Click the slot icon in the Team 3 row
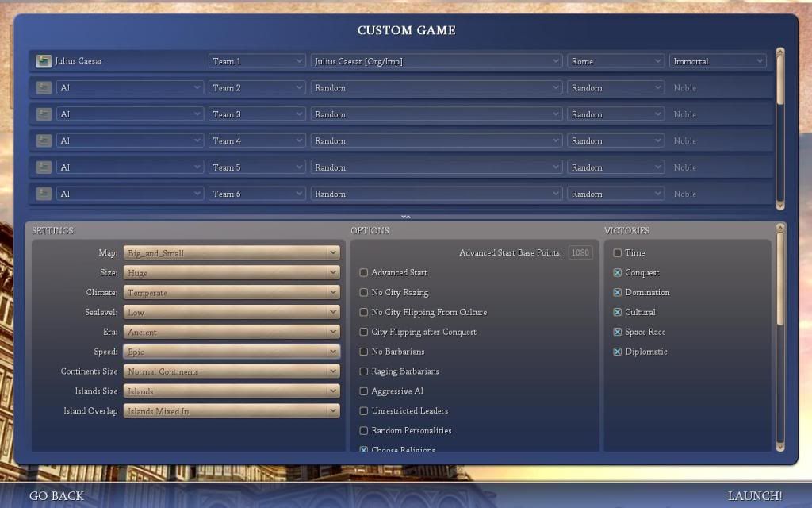 click(x=44, y=114)
